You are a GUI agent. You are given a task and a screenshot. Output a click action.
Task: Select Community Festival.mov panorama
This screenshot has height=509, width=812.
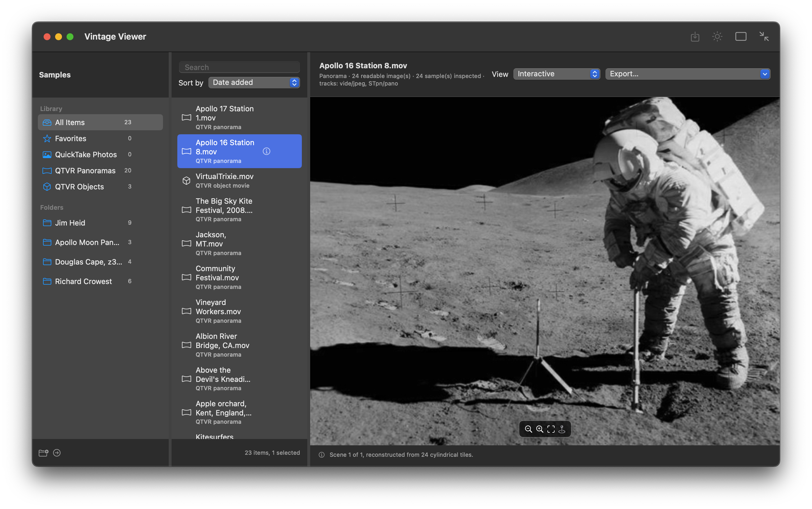coord(239,277)
